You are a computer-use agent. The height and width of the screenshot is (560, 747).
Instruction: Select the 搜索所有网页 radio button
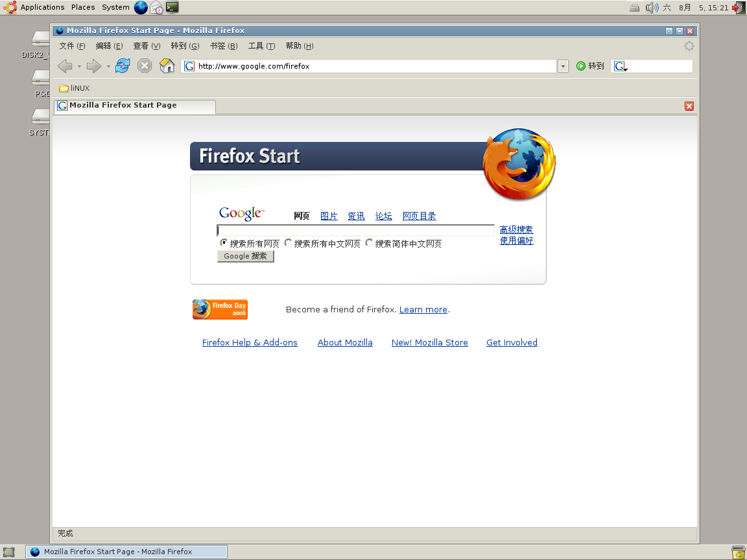[223, 243]
